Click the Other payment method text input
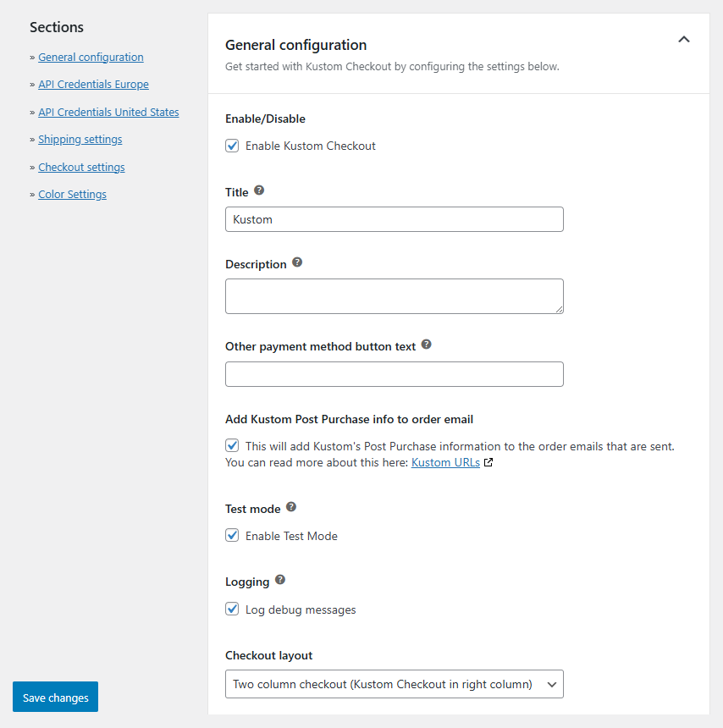 (394, 374)
